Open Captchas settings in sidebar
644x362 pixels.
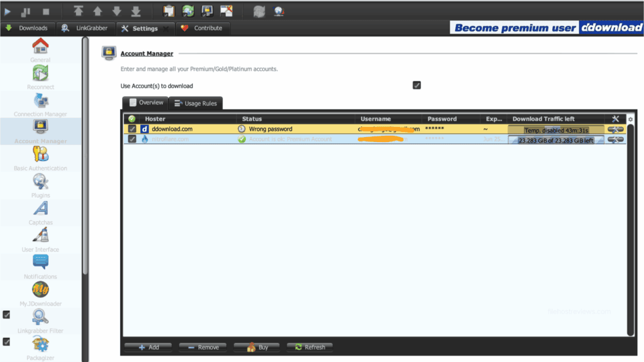click(x=40, y=212)
